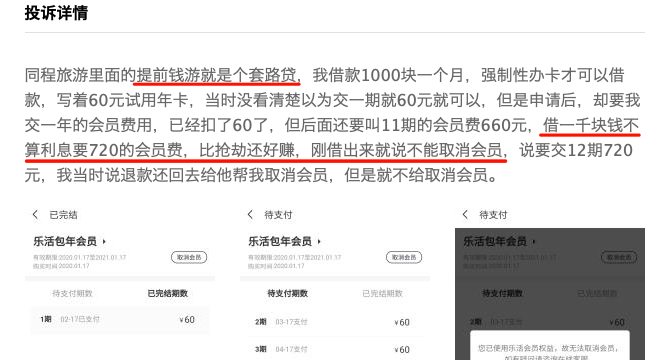Expand 乐活包年会员 arrow in the 已完结 screenshot

(x=104, y=242)
